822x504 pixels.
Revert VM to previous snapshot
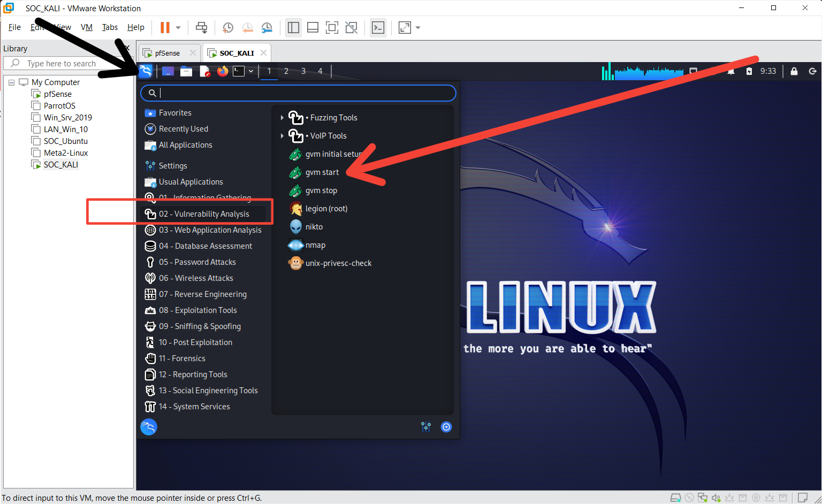(247, 28)
